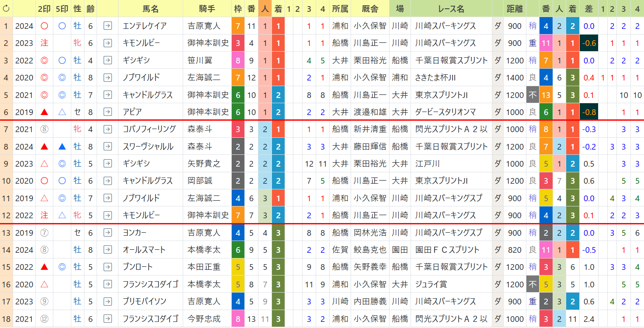Select jockey name 岡部誠
644x328 pixels.
click(200, 181)
